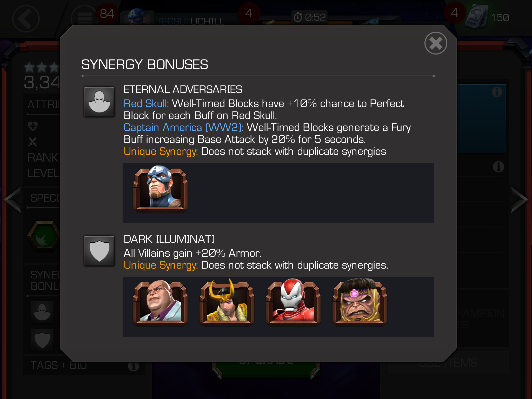
Task: Click the info icon in the blue panel
Action: pyautogui.click(x=497, y=92)
